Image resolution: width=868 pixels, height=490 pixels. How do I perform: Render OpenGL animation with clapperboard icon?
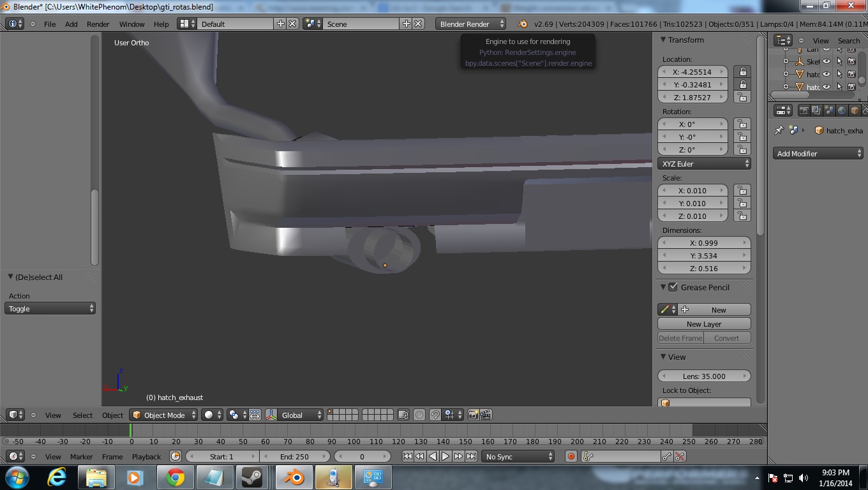486,415
